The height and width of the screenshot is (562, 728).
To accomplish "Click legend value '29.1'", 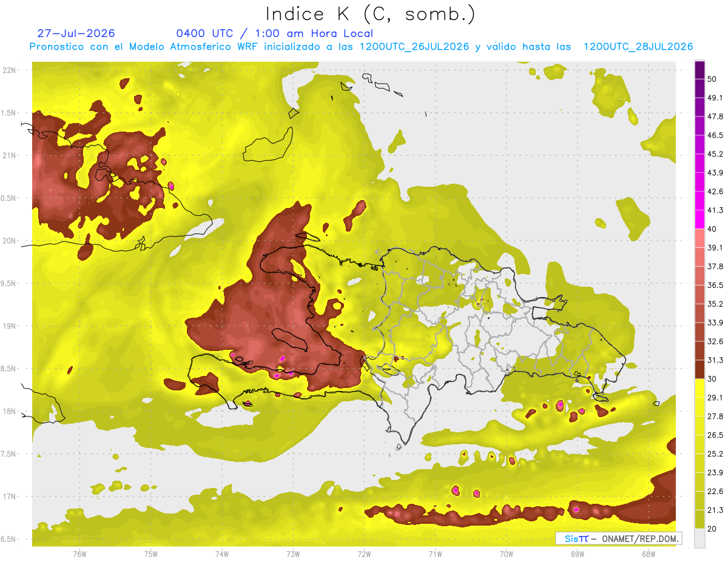I will point(715,398).
